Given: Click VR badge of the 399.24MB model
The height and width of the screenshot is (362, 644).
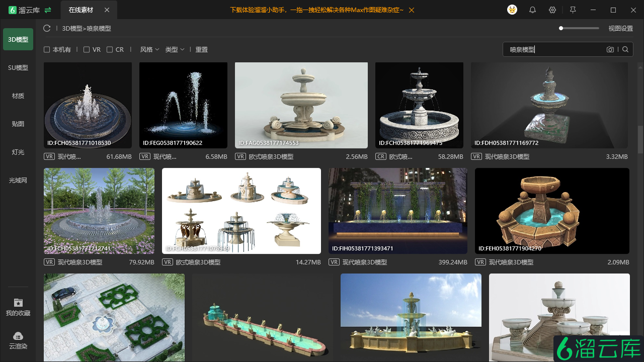Looking at the screenshot, I should (334, 262).
